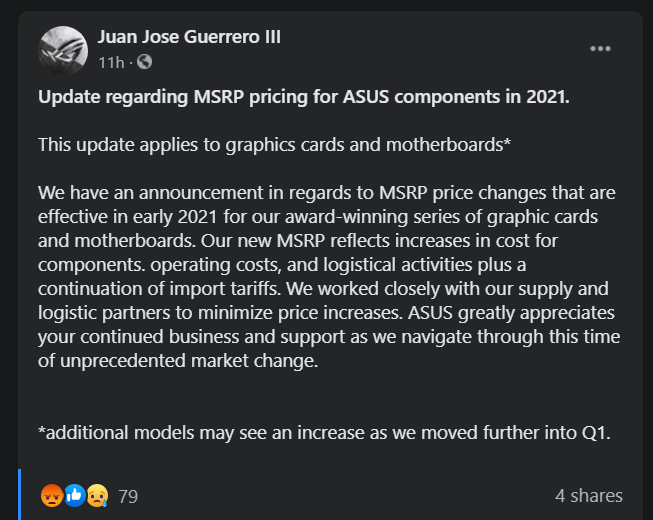Open the 4 shares list

tap(589, 496)
